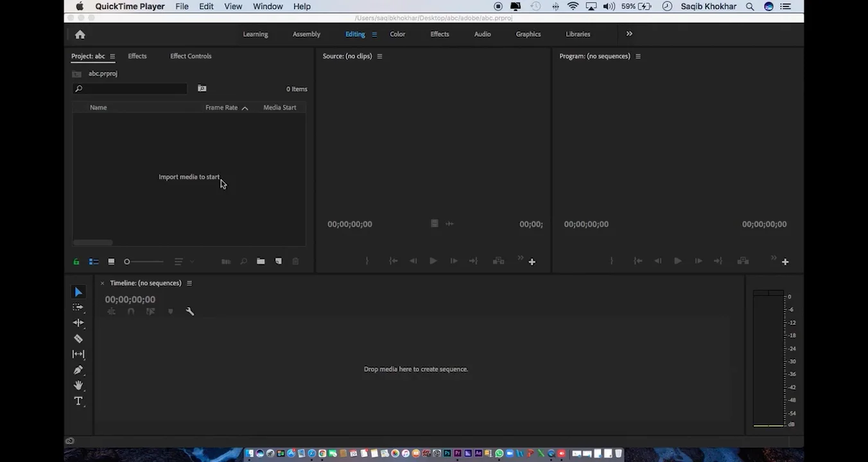
Task: Expand Program monitor transport overflow chevron
Action: [x=774, y=259]
